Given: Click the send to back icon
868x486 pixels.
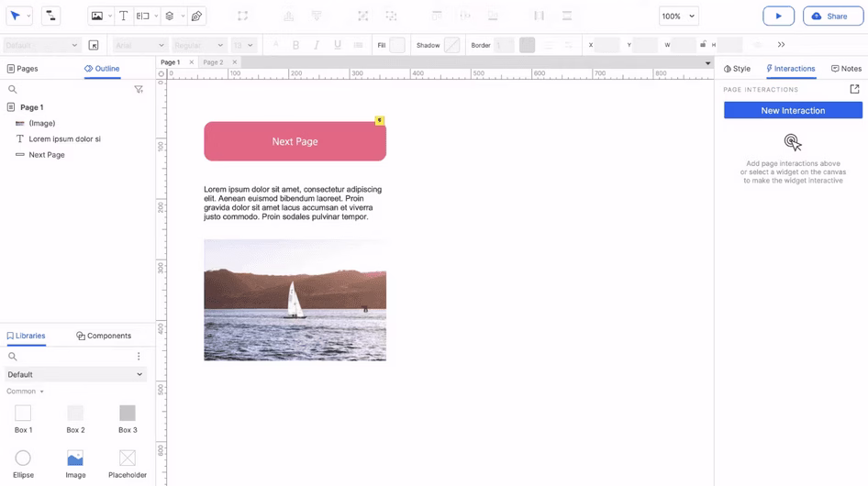Looking at the screenshot, I should (317, 17).
